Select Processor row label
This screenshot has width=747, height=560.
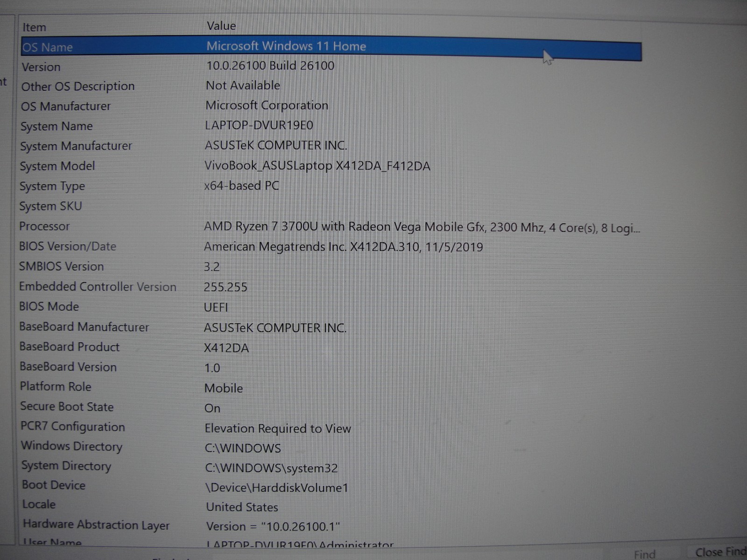coord(44,227)
